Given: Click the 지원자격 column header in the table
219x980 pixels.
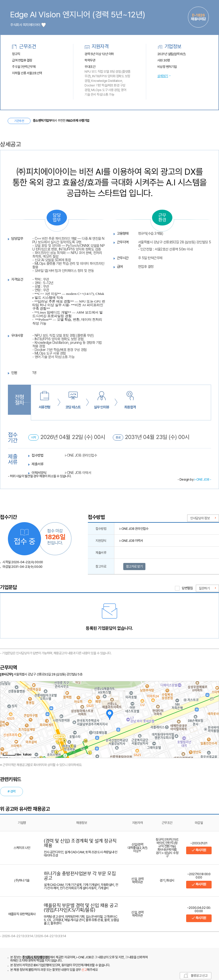Looking at the screenshot, I should click(138, 823).
